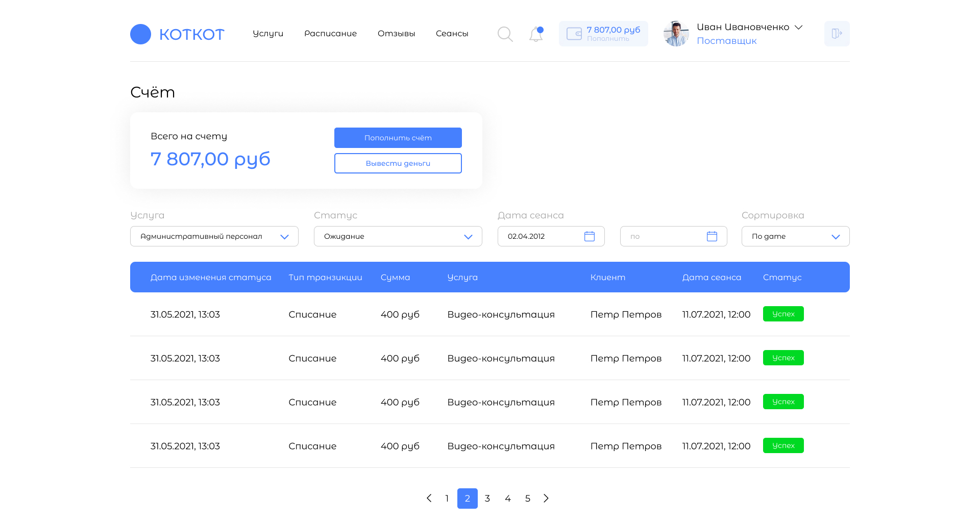
Task: Expand user profile menu chevron
Action: point(799,27)
